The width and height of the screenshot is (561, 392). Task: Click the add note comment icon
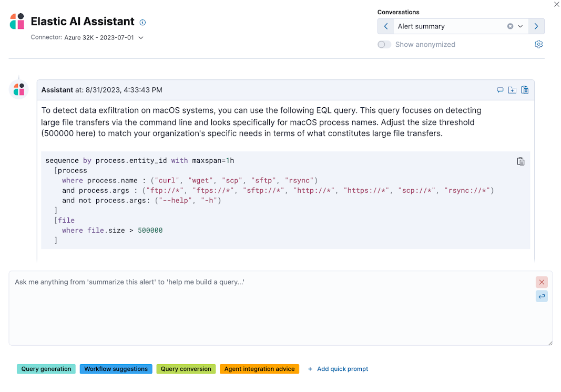coord(500,90)
